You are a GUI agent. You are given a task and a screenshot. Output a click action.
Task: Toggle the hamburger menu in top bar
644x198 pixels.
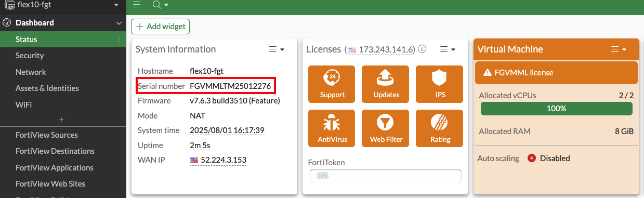(137, 5)
